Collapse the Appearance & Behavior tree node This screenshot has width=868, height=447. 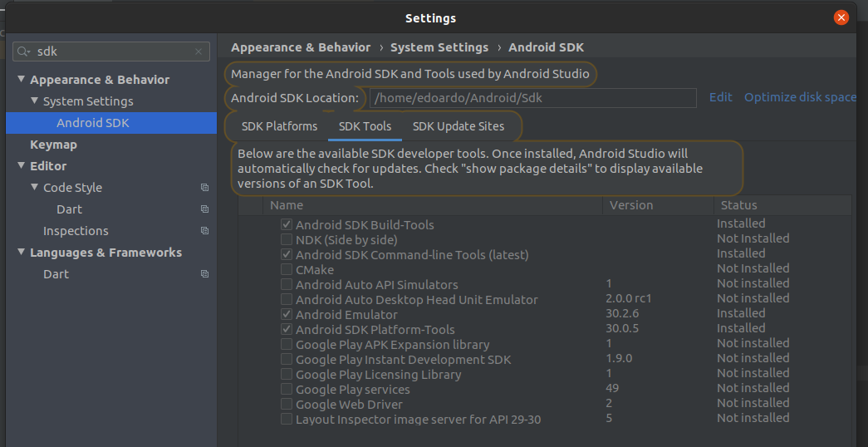pos(21,79)
